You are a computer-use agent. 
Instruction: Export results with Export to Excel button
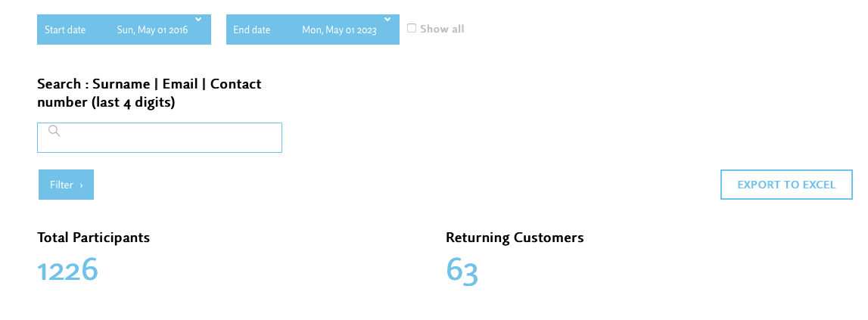point(786,185)
